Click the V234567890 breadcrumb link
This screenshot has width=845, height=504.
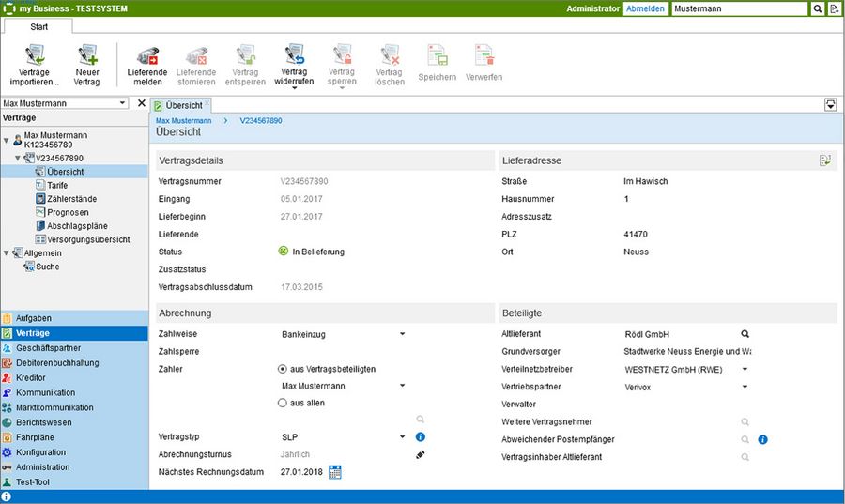coord(261,121)
